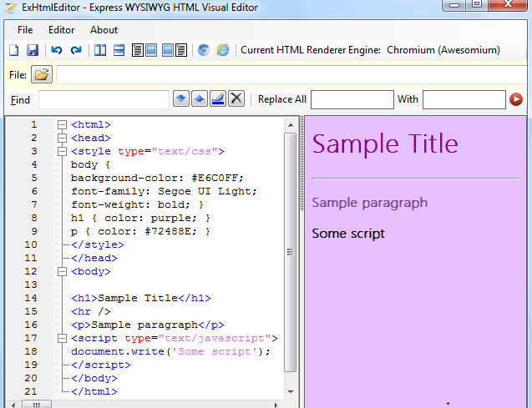Open the About menu
Viewport: 532px width, 408px height.
click(x=104, y=30)
